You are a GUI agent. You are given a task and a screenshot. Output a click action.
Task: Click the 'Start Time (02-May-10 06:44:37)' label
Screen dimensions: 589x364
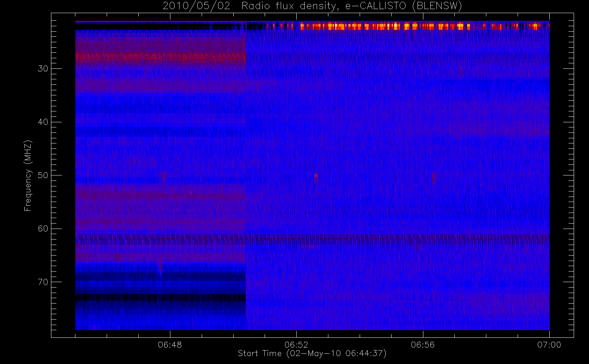pos(312,353)
